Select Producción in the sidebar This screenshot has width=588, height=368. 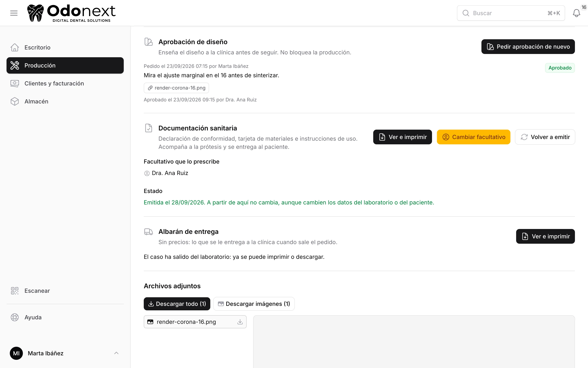coord(65,65)
